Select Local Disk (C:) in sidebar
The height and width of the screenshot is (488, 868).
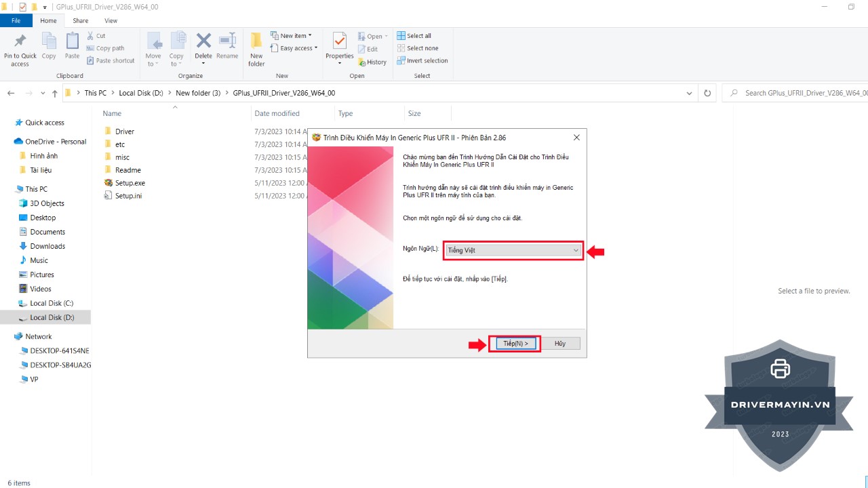(x=51, y=303)
